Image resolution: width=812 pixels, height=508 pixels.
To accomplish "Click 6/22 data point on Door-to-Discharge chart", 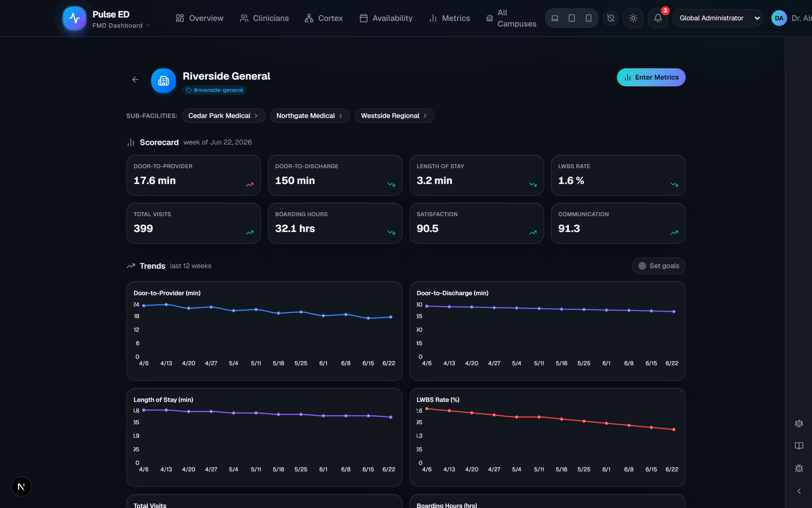I will click(x=674, y=312).
